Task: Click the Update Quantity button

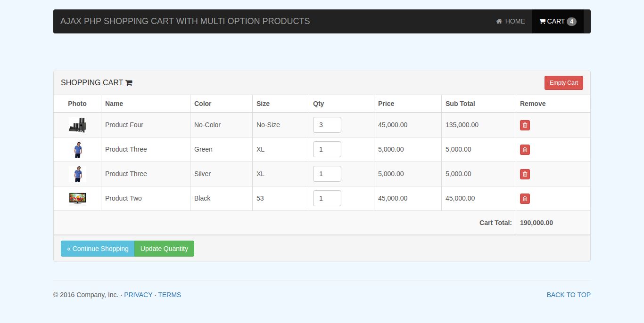Action: 164,249
